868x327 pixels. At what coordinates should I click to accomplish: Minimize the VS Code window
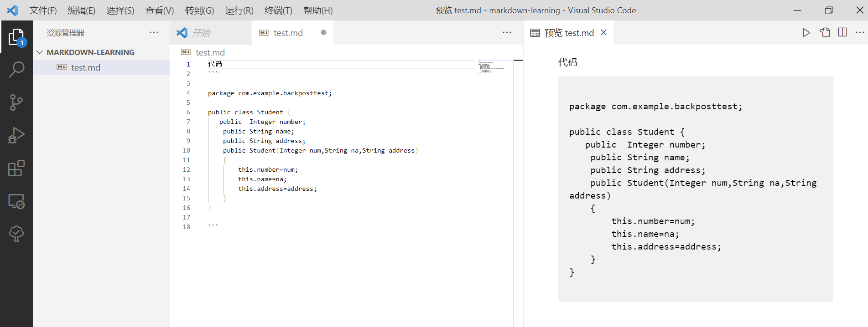click(x=797, y=10)
